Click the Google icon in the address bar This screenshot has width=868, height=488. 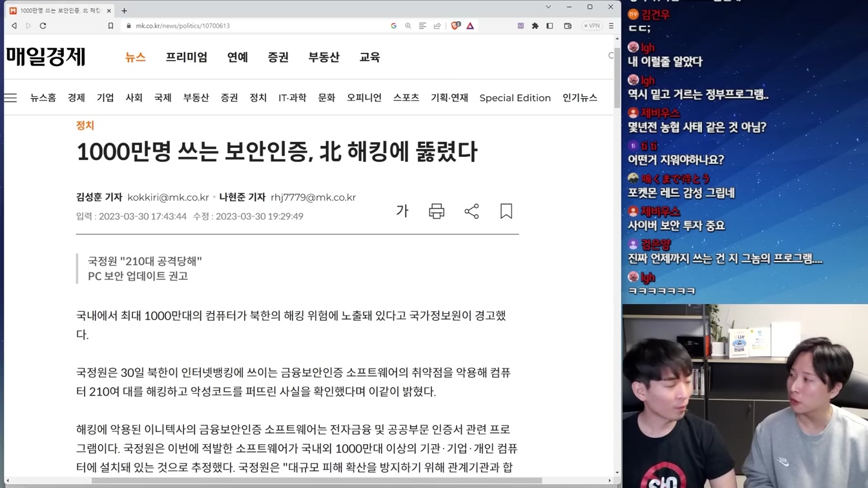pyautogui.click(x=393, y=26)
